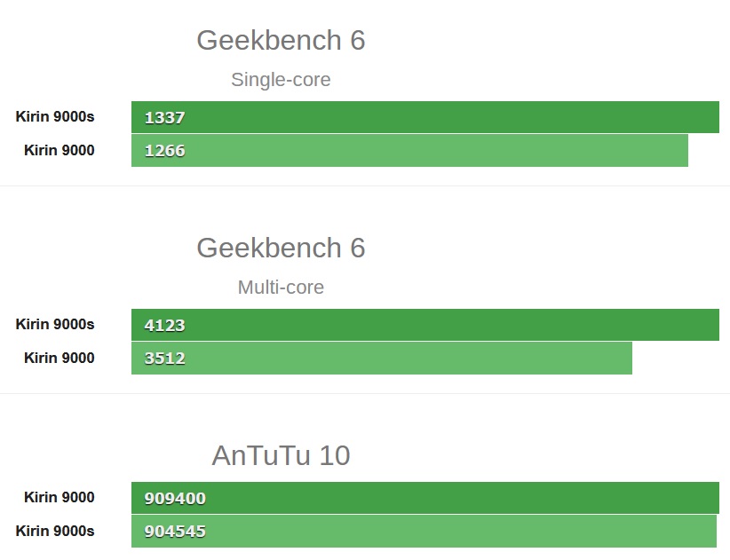Click Kirin 9000 label in Multi-core chart
The height and width of the screenshot is (560, 730).
point(60,358)
